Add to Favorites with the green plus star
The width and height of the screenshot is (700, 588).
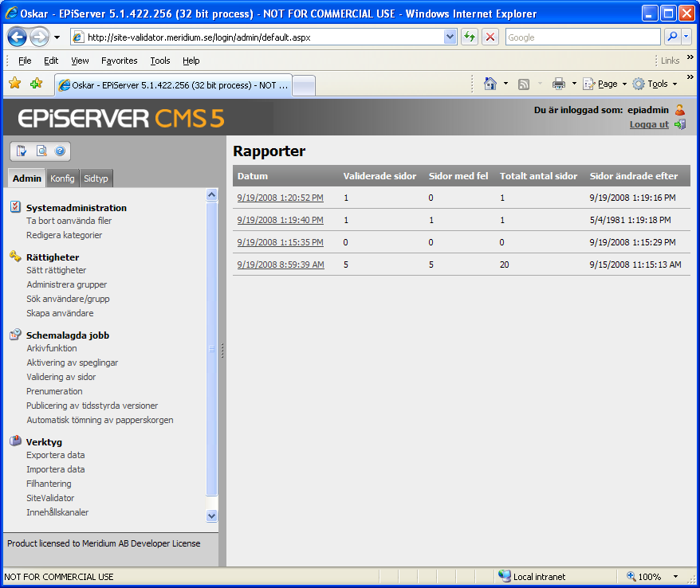click(36, 84)
